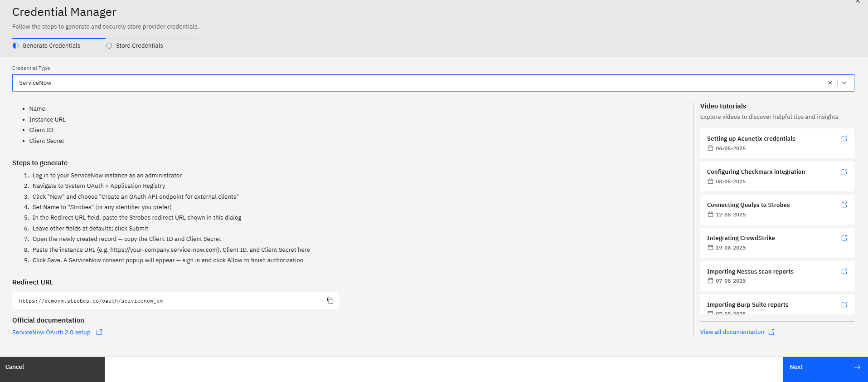
Task: Open Integrating CrowdStrike external link icon
Action: pyautogui.click(x=844, y=238)
